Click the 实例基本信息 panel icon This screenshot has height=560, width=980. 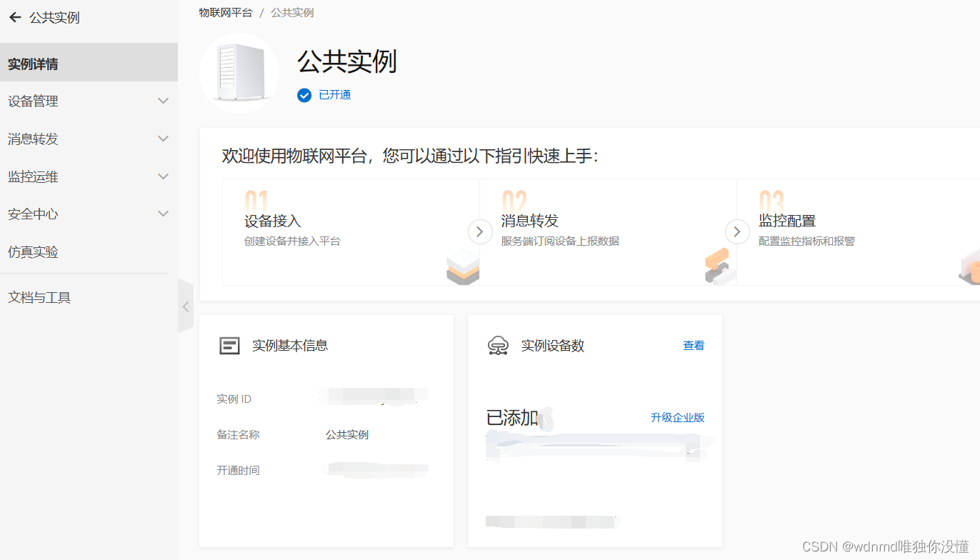[x=229, y=345]
